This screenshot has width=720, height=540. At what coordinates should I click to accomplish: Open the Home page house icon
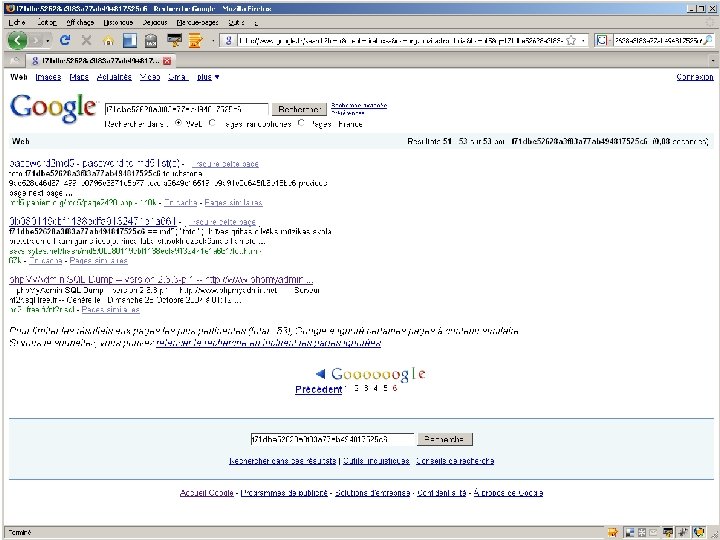point(108,41)
